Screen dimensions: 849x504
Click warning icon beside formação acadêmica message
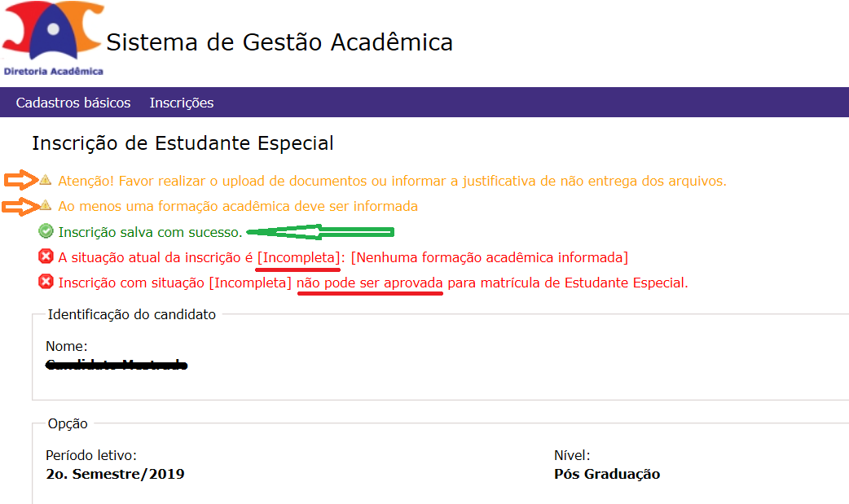tap(46, 205)
